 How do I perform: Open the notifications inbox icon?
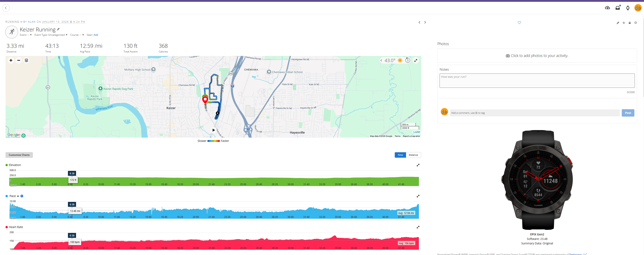tap(618, 8)
